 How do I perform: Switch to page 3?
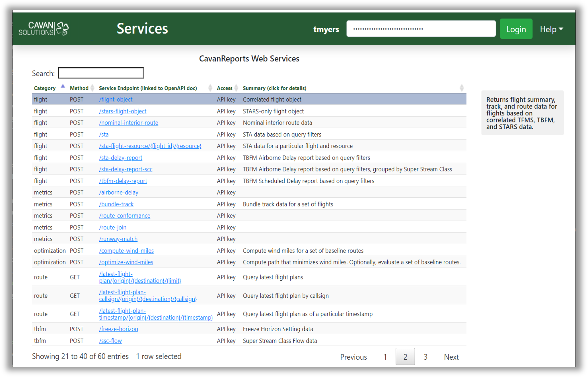(425, 357)
